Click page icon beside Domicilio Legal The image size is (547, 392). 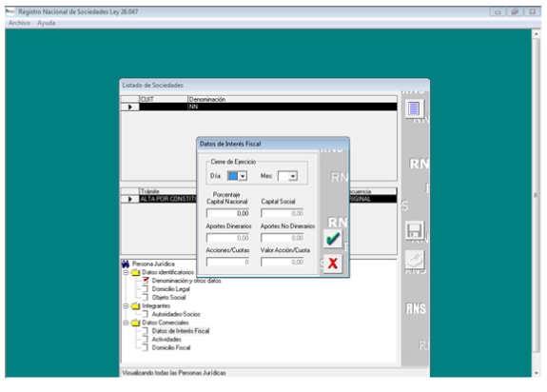click(146, 289)
